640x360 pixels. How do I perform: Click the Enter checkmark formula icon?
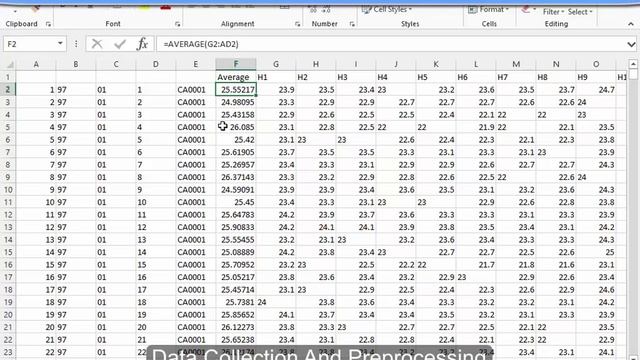pyautogui.click(x=120, y=44)
